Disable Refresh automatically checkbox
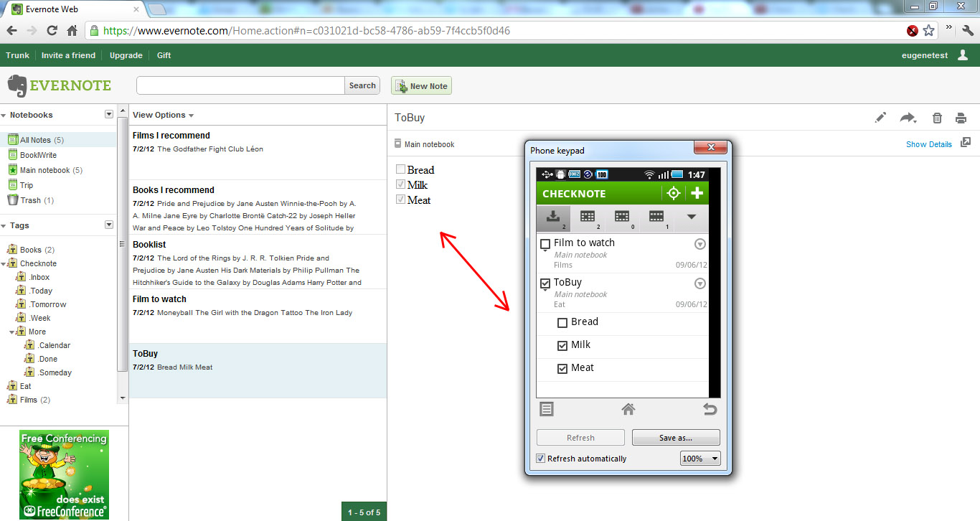This screenshot has height=521, width=980. pyautogui.click(x=541, y=459)
